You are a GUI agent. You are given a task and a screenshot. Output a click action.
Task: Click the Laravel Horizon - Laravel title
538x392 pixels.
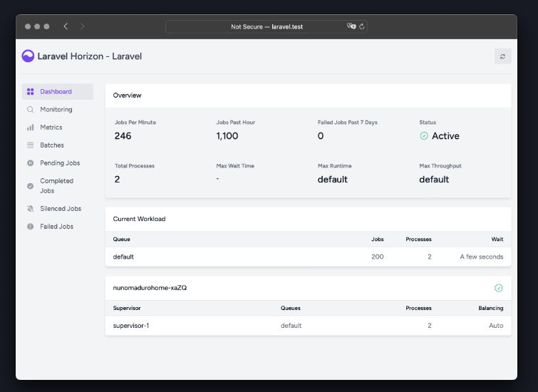pyautogui.click(x=90, y=56)
